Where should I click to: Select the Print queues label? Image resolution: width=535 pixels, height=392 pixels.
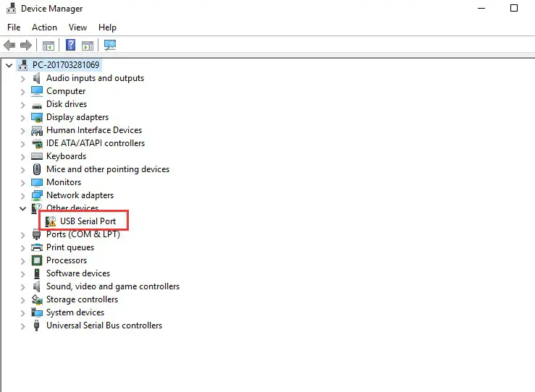click(x=70, y=247)
